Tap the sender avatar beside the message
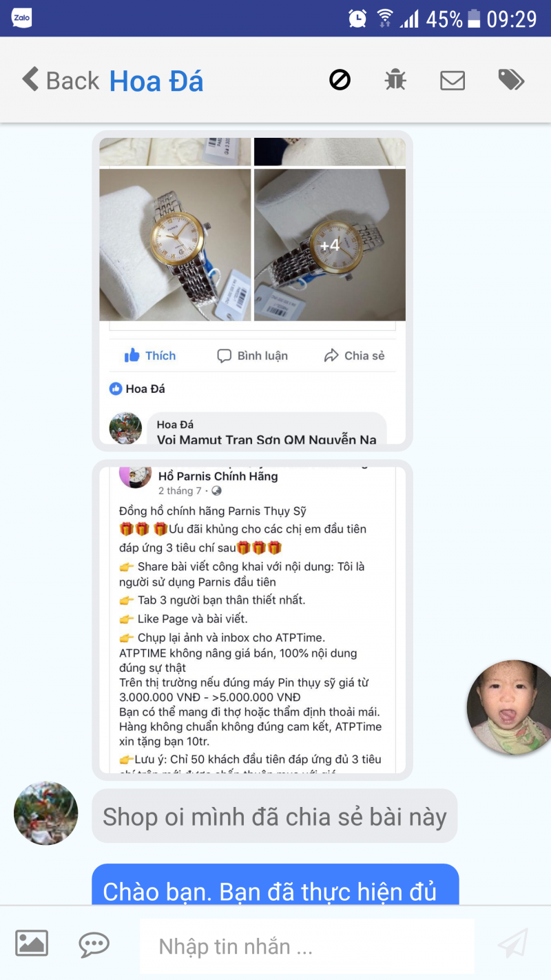Image resolution: width=551 pixels, height=980 pixels. pyautogui.click(x=45, y=813)
